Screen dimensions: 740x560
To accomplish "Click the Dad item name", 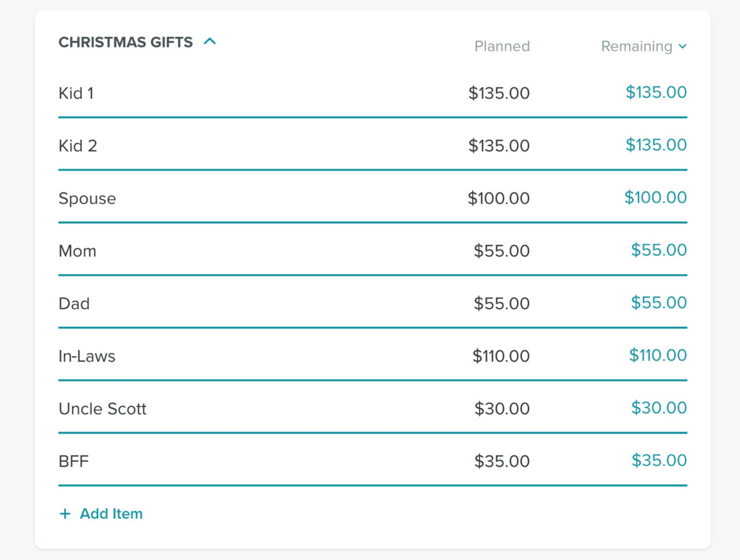I will click(74, 304).
